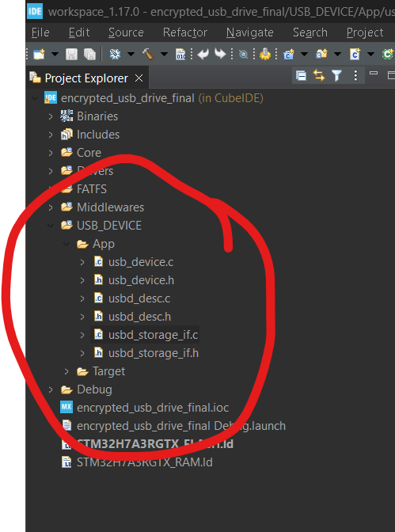Close the Project Explorer view

139,78
